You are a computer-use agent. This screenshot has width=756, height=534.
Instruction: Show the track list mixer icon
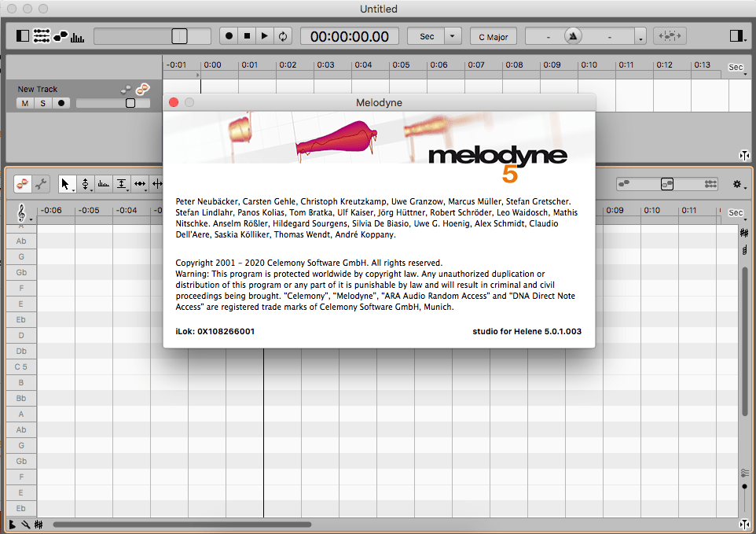point(42,35)
